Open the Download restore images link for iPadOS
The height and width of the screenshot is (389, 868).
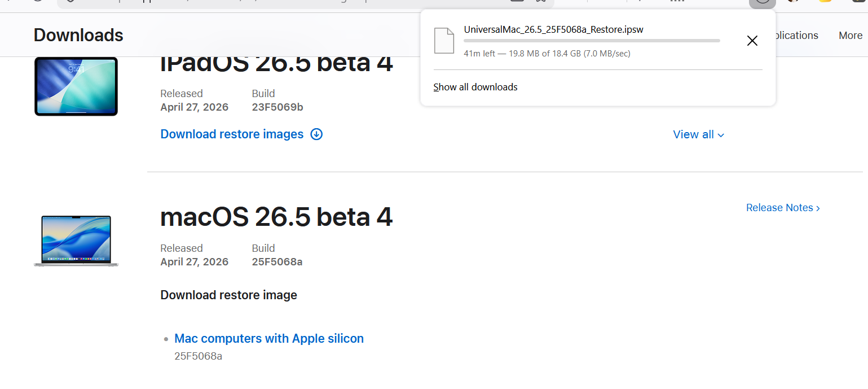(x=232, y=134)
